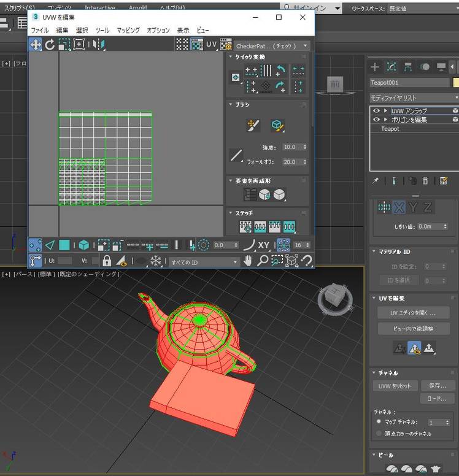Screen dimensions: 459x476
Task: Open the Create tab plus icon in command panel
Action: 375,67
